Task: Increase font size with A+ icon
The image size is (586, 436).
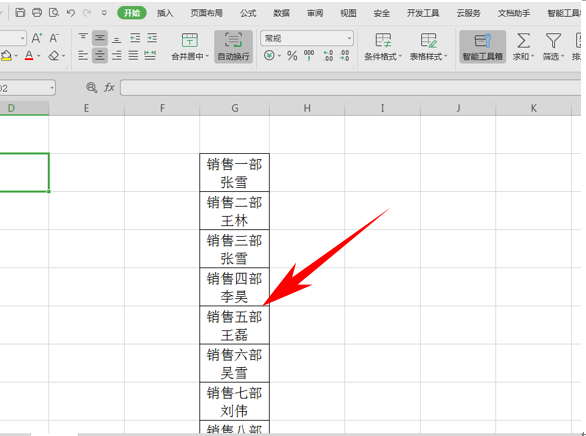Action: coord(37,38)
